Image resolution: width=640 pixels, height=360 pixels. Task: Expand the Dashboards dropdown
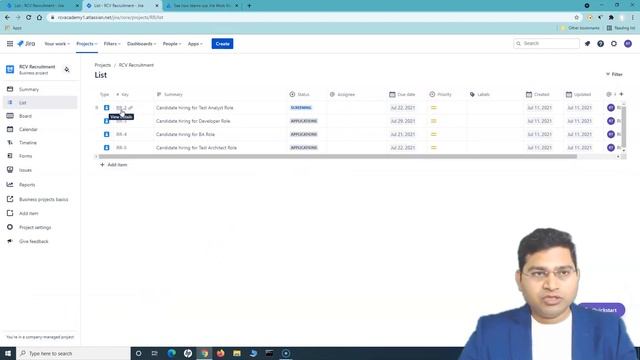(141, 44)
